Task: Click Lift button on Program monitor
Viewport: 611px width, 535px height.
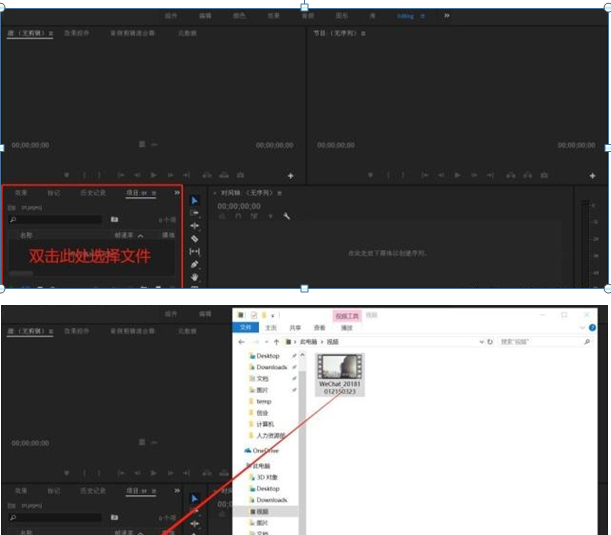Action: pos(511,175)
